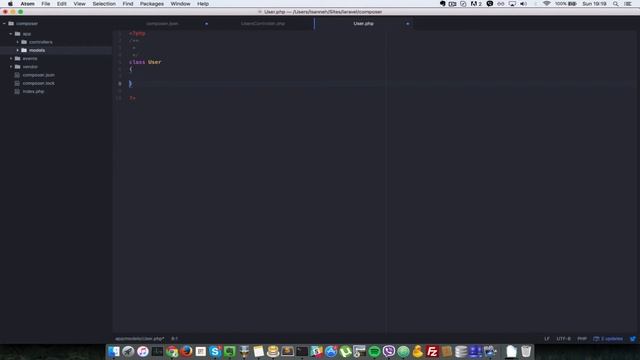640x360 pixels.
Task: Click the cursor position in status bar
Action: [x=174, y=339]
